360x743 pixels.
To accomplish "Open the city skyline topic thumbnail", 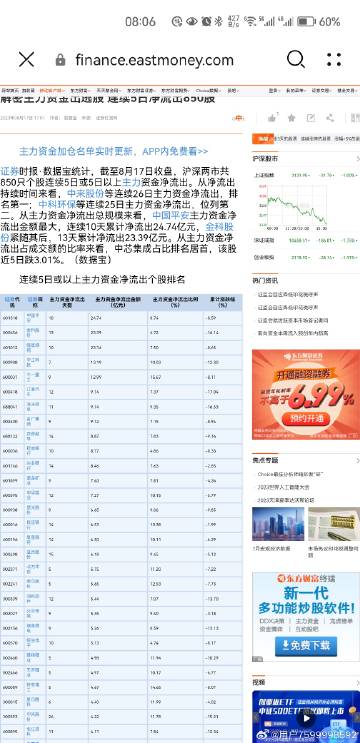I will (278, 524).
